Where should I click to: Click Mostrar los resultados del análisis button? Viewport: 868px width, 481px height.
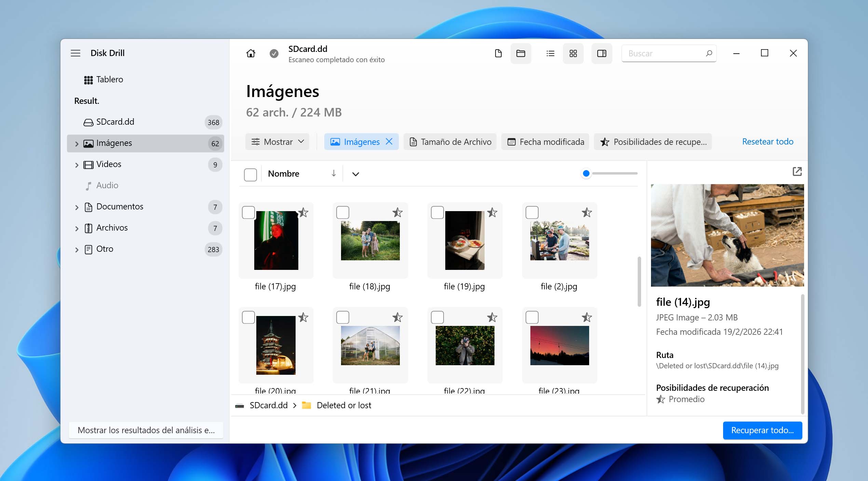(146, 430)
